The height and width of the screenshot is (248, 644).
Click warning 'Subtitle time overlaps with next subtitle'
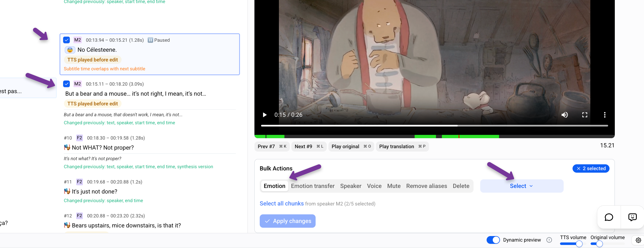[105, 69]
